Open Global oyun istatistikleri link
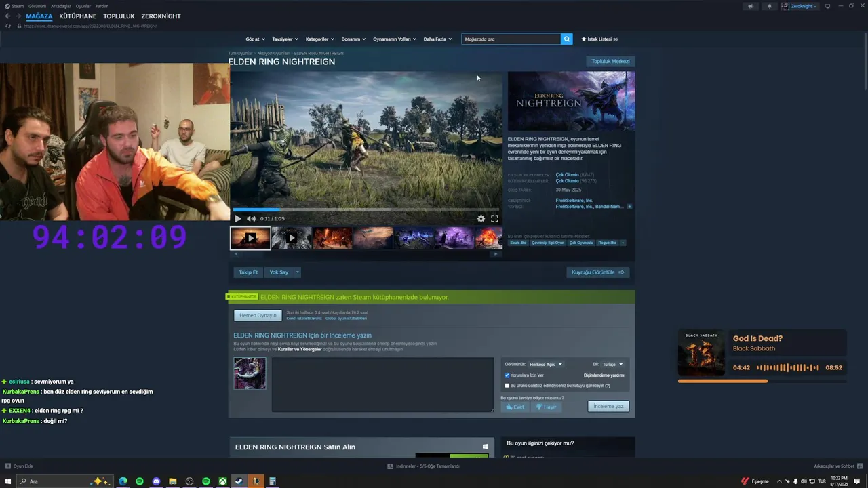The height and width of the screenshot is (488, 868). 346,318
